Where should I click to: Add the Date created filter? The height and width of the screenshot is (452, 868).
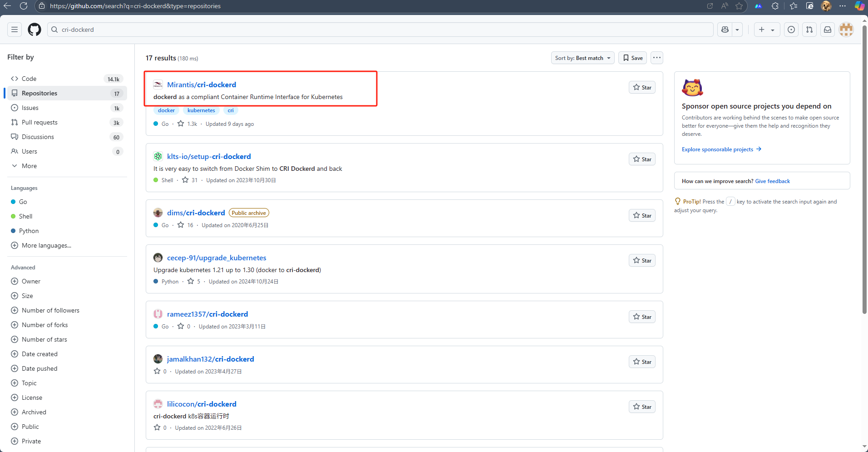click(x=67, y=354)
